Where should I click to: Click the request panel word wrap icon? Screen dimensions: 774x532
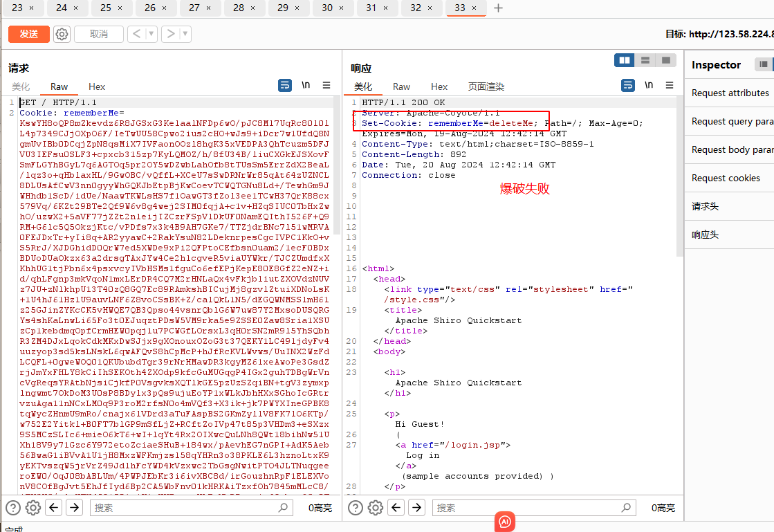click(285, 85)
